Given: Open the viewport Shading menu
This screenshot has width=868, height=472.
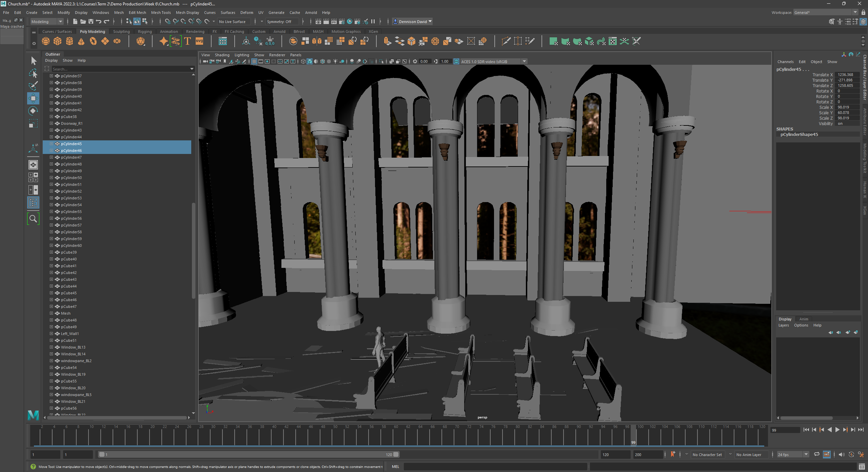Looking at the screenshot, I should [222, 55].
